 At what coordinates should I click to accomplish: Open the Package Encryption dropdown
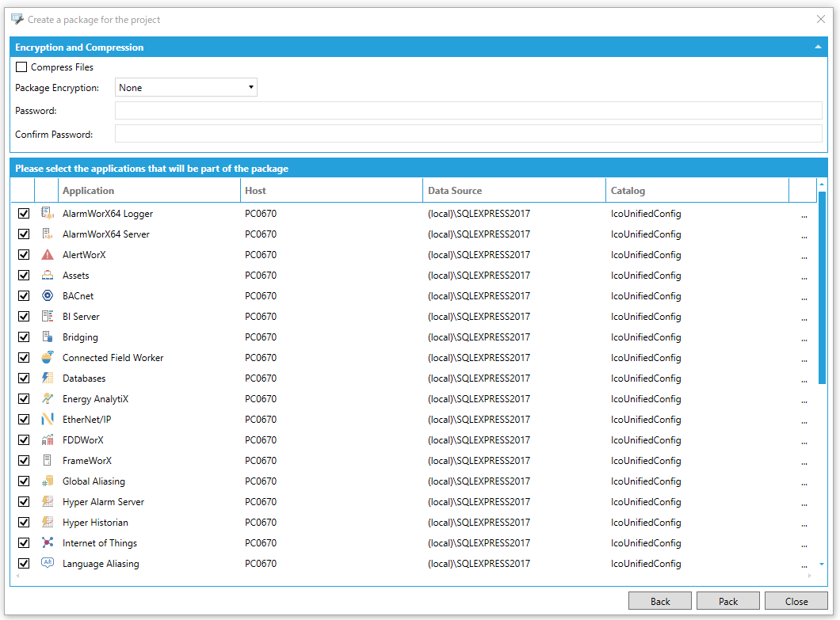pyautogui.click(x=186, y=87)
